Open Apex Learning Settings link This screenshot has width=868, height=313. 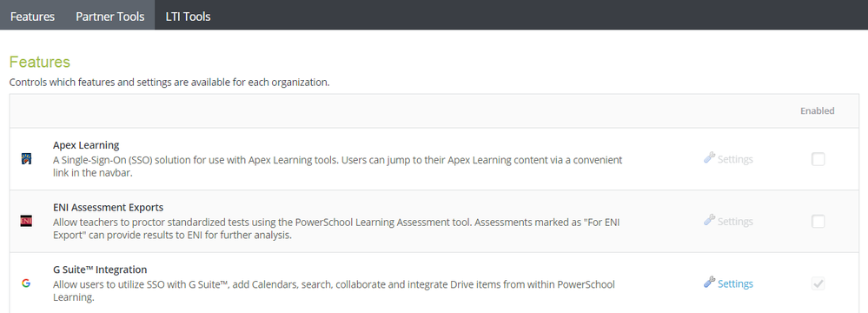pos(735,160)
